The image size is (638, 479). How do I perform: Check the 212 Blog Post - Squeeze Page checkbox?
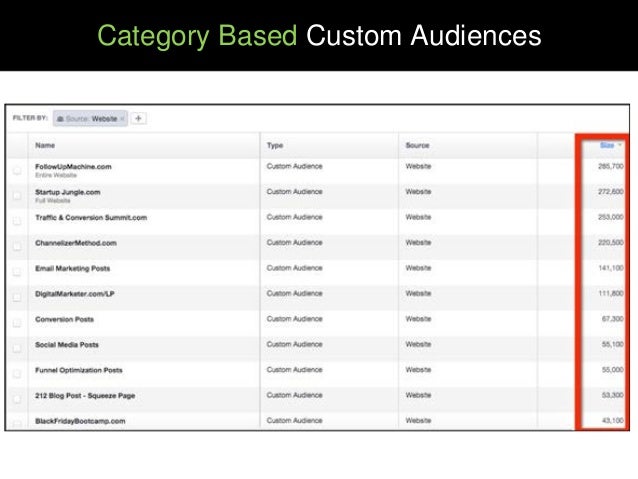coord(17,399)
